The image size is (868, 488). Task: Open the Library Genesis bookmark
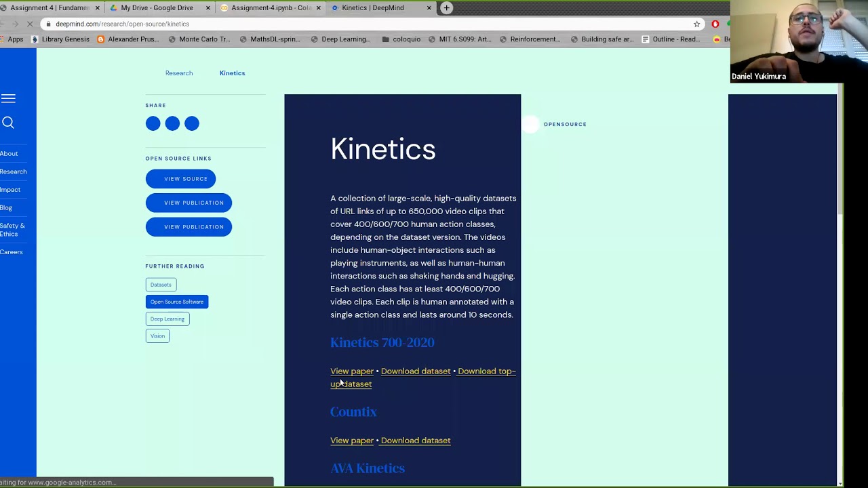[60, 39]
